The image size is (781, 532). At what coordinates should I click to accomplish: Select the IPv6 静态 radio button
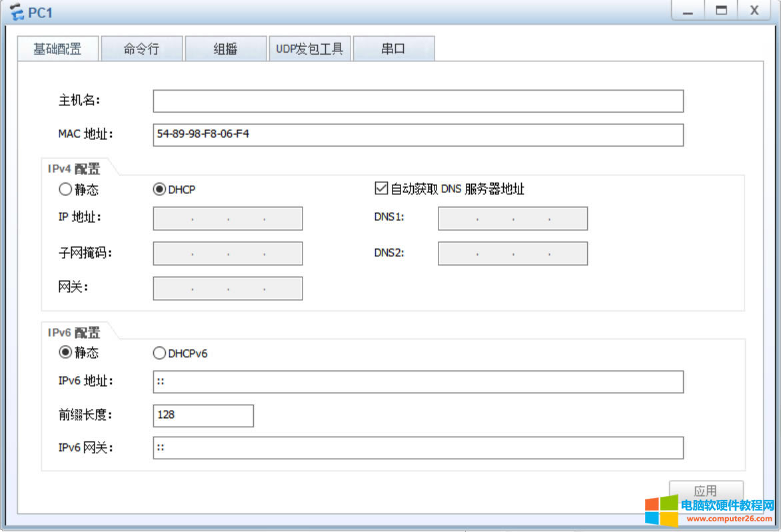tap(65, 352)
